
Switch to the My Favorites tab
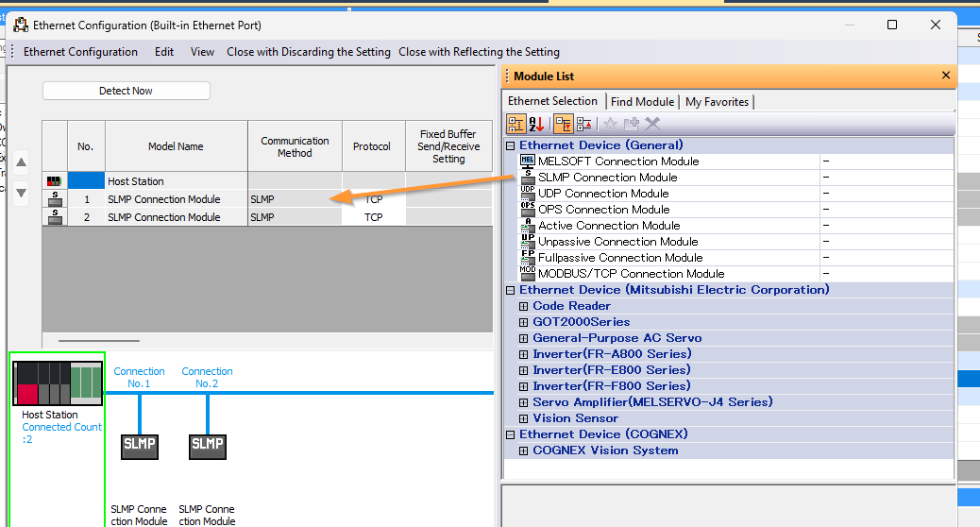(717, 102)
